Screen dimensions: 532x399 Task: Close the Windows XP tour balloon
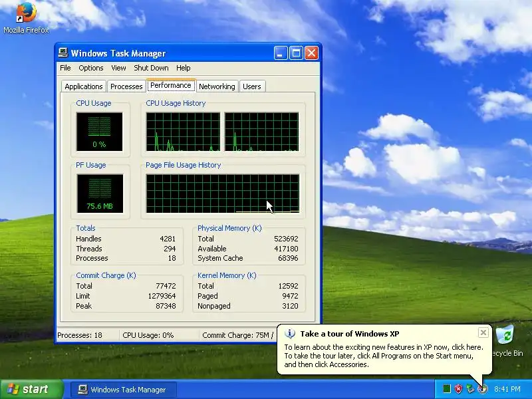pos(483,332)
